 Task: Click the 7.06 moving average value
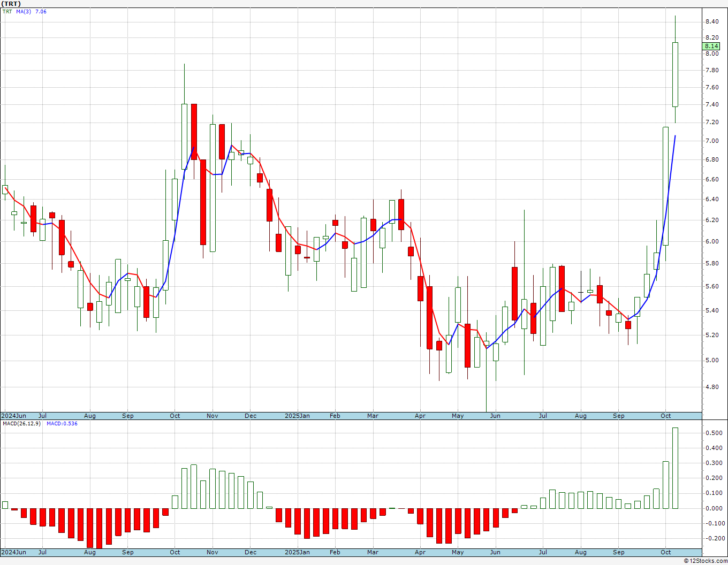pos(41,11)
